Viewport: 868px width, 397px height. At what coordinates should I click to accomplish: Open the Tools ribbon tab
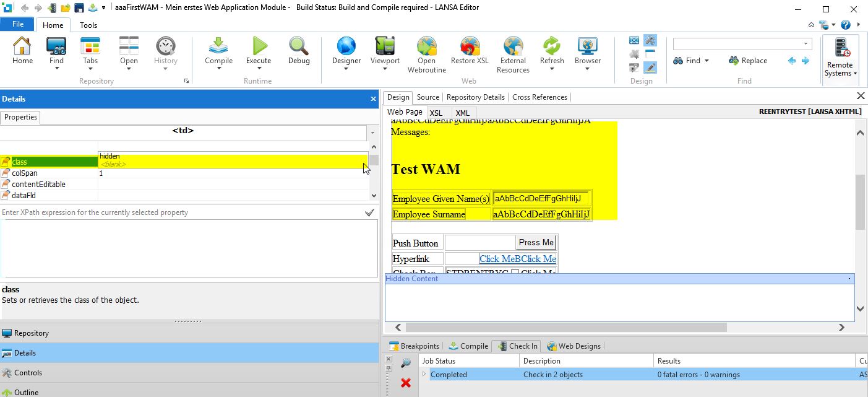click(88, 25)
